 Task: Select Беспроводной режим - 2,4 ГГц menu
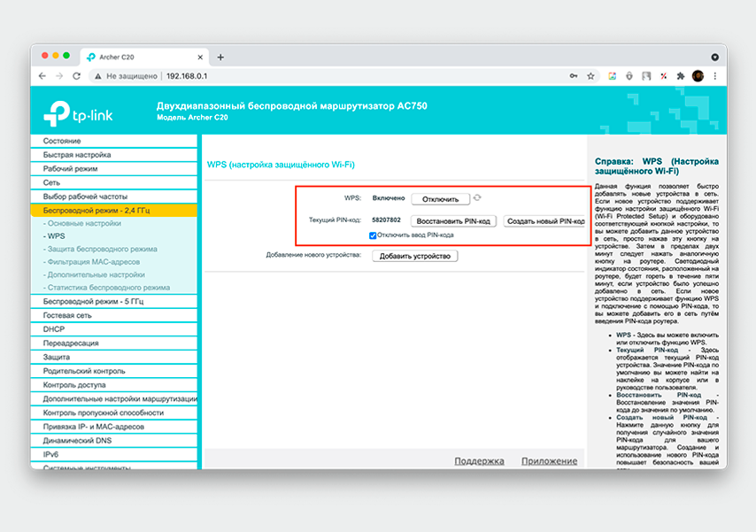(x=114, y=211)
